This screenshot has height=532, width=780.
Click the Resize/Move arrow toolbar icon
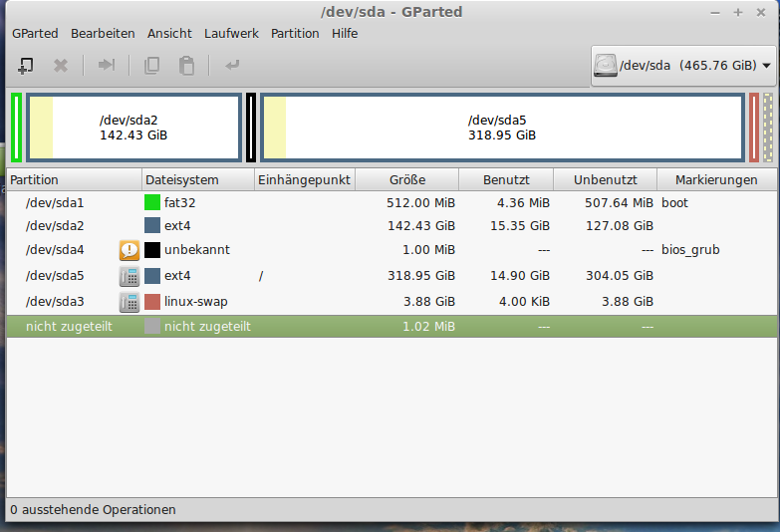point(107,65)
